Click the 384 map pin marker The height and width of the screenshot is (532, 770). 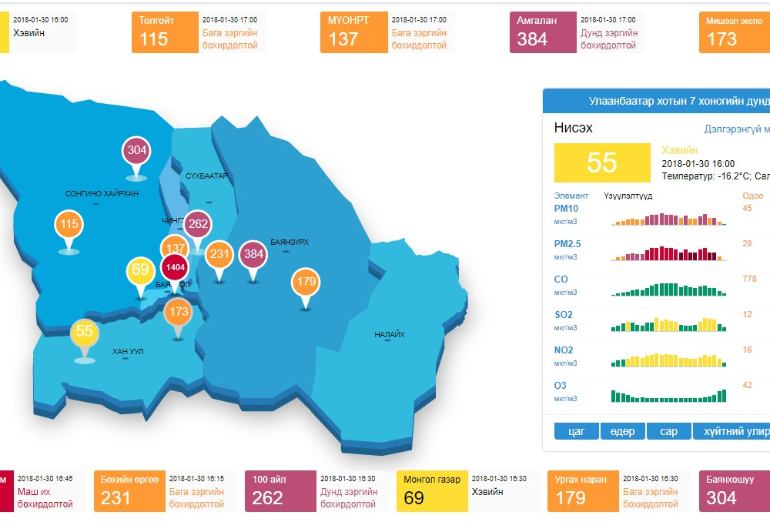pyautogui.click(x=253, y=255)
